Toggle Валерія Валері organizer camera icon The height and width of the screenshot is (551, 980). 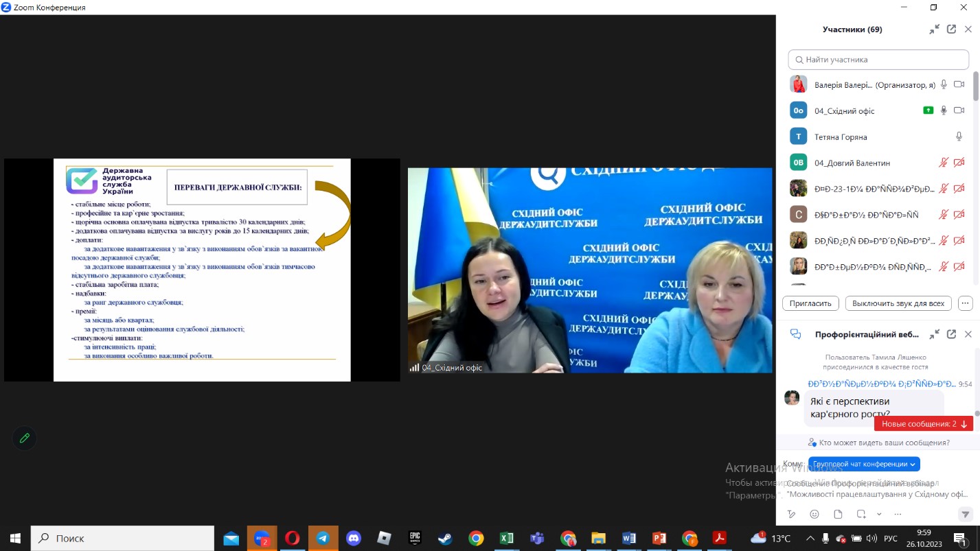pyautogui.click(x=959, y=84)
